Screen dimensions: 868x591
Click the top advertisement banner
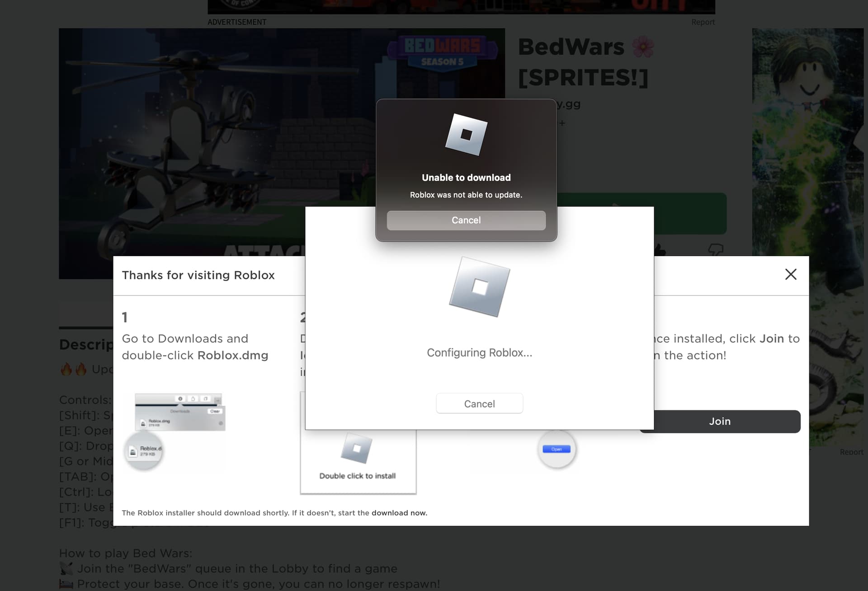[x=461, y=7]
